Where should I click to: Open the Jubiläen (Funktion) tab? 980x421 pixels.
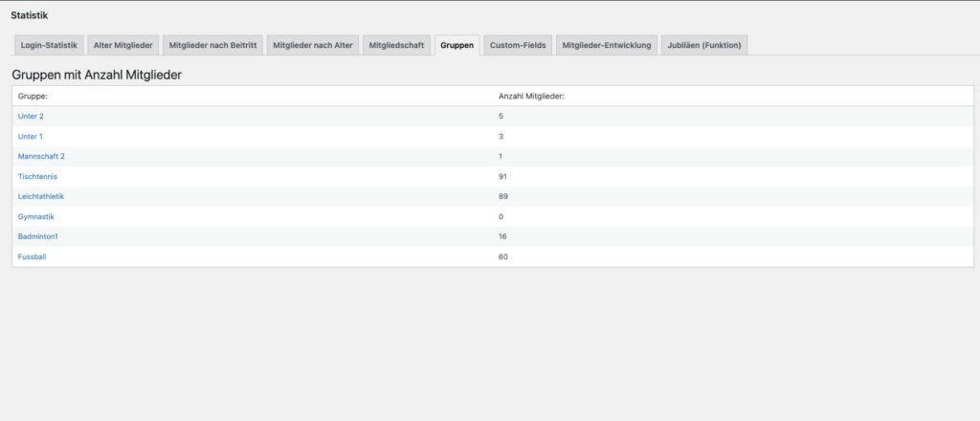tap(704, 45)
